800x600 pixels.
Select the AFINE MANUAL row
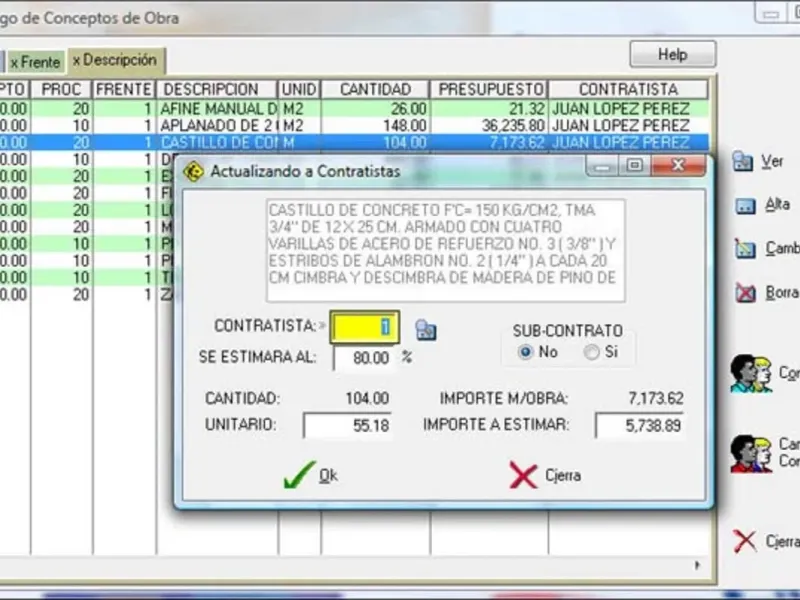pos(354,109)
